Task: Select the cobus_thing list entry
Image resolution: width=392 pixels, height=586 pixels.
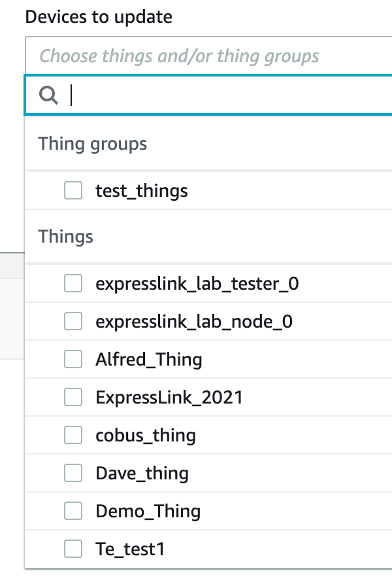Action: 146,435
